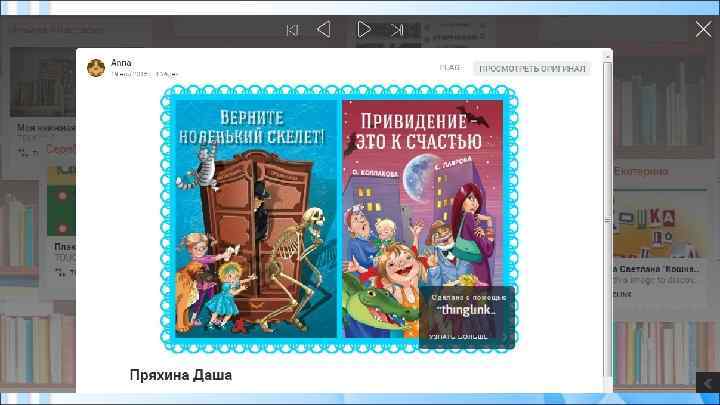The width and height of the screenshot is (720, 405).
Task: Open the book cover Привидение это к счастью
Action: pyautogui.click(x=422, y=219)
